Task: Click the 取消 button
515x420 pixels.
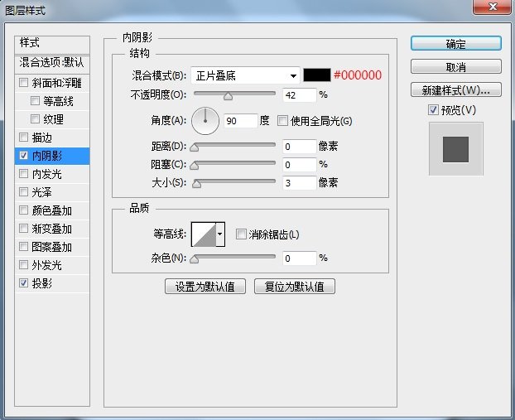Action: click(456, 67)
